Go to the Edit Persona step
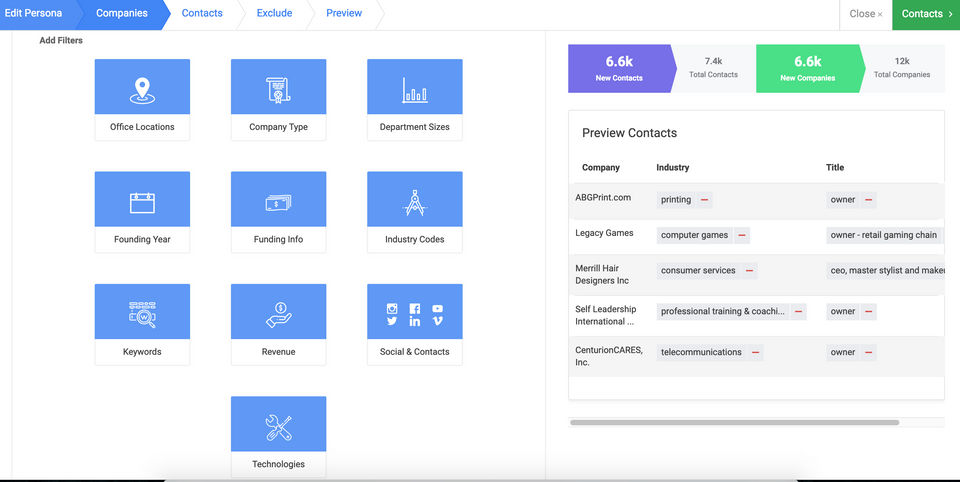The image size is (960, 482). pos(36,13)
